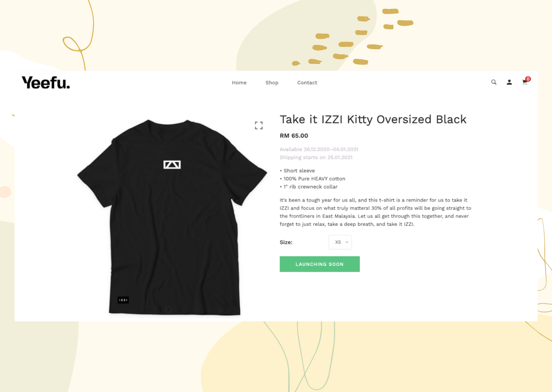Click the small IZZI hem tag
The height and width of the screenshot is (392, 552).
pyautogui.click(x=123, y=300)
